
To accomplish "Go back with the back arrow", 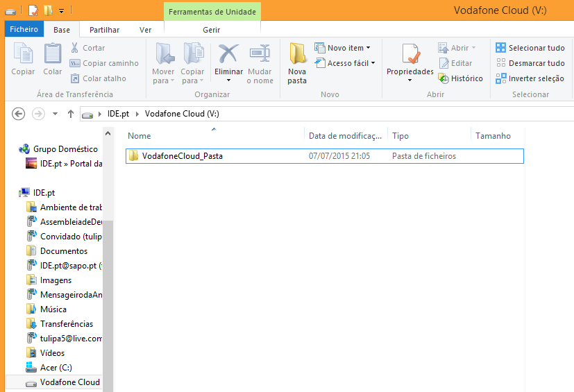I will [x=18, y=114].
